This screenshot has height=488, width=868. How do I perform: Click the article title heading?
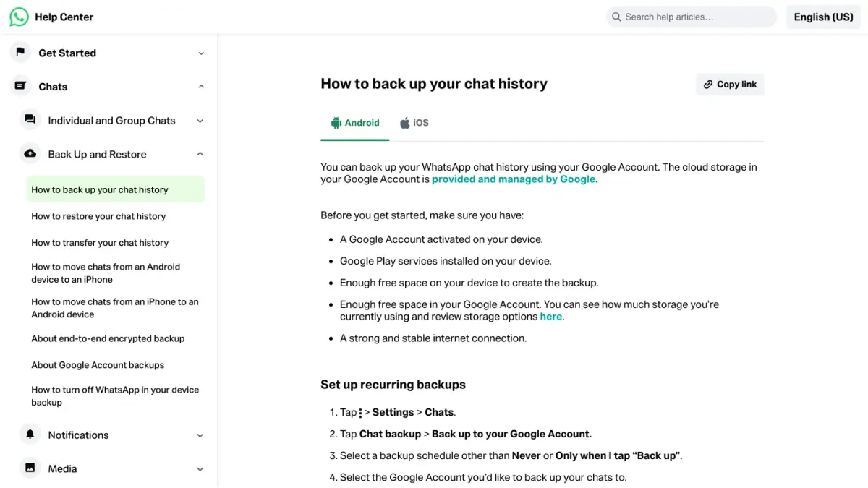(x=434, y=84)
